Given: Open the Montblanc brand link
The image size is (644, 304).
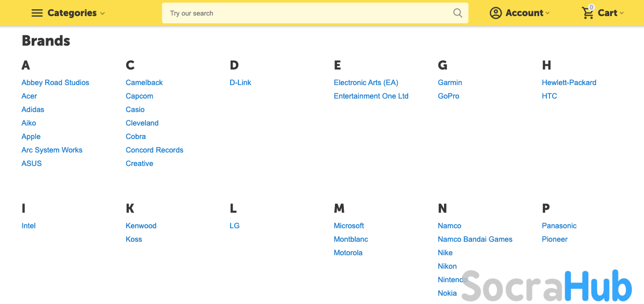Looking at the screenshot, I should pyautogui.click(x=351, y=239).
